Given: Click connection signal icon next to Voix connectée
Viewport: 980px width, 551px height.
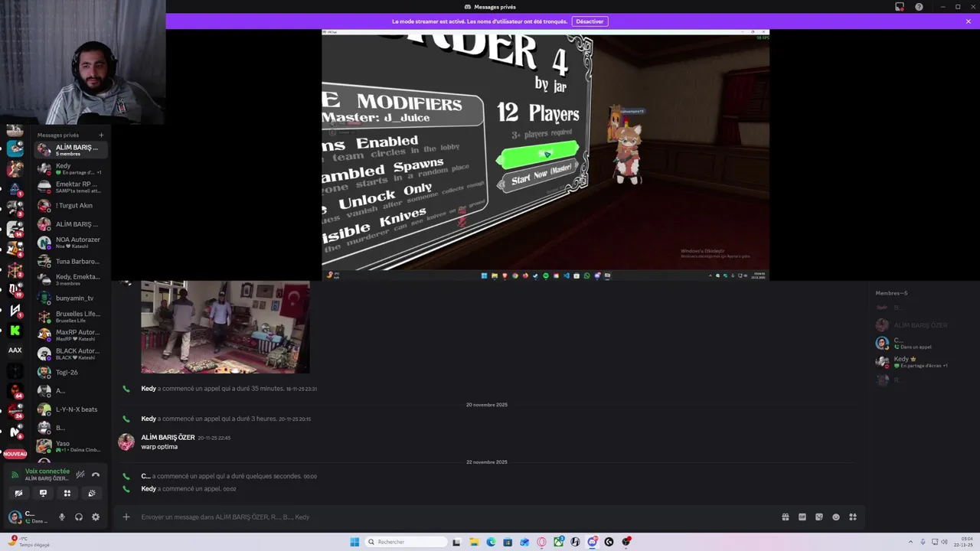Looking at the screenshot, I should pos(15,474).
